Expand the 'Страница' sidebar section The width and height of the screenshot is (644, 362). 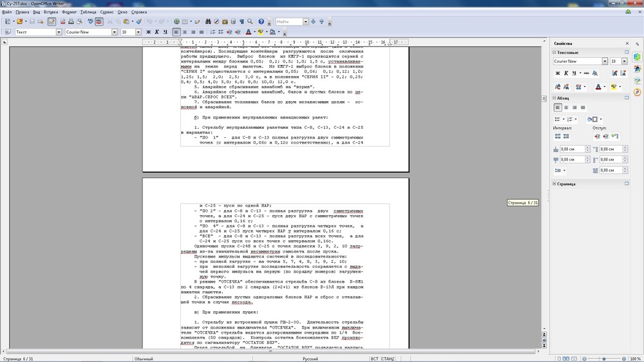click(554, 184)
